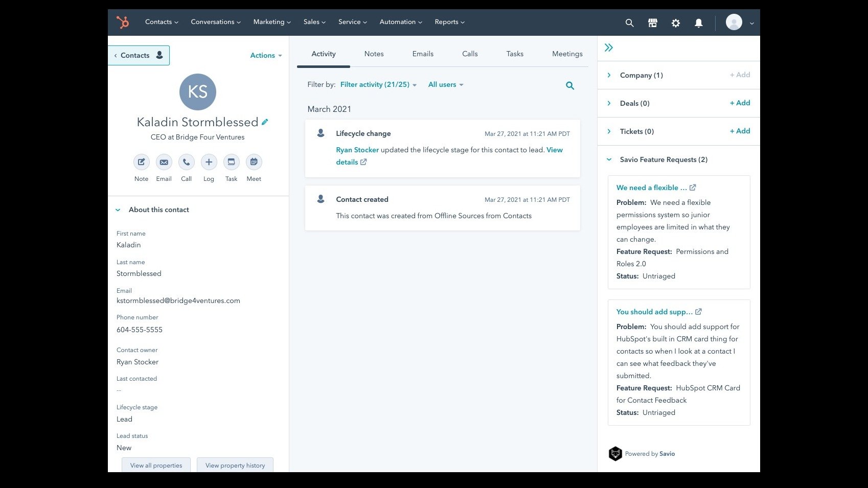Image resolution: width=868 pixels, height=488 pixels.
Task: Open the notifications bell
Action: point(698,22)
